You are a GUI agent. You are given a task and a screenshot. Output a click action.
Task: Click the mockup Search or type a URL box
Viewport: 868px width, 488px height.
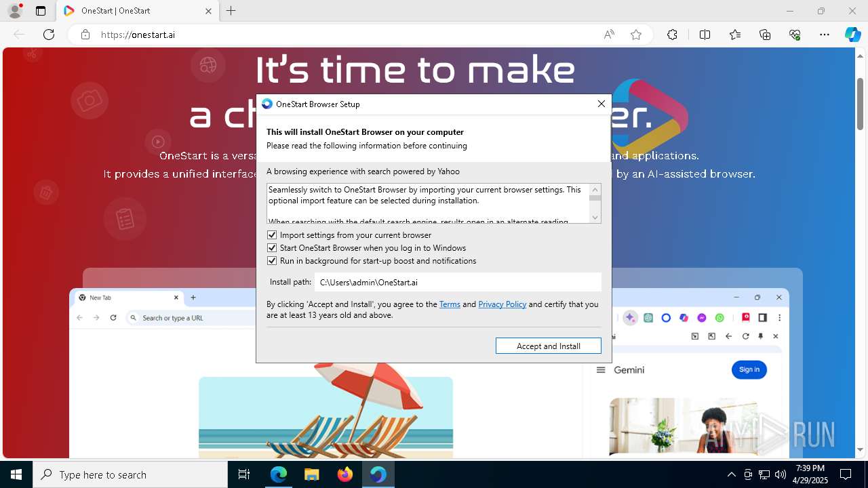pyautogui.click(x=190, y=318)
